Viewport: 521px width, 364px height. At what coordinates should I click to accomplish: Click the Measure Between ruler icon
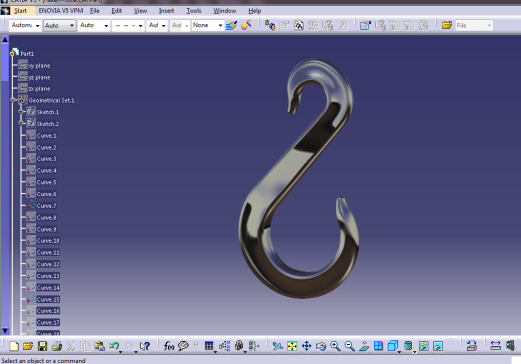495,346
